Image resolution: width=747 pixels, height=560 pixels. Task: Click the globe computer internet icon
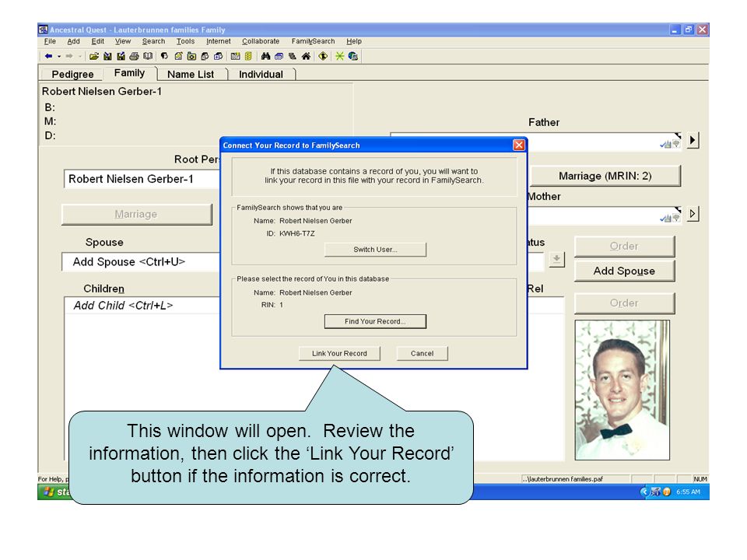click(353, 56)
